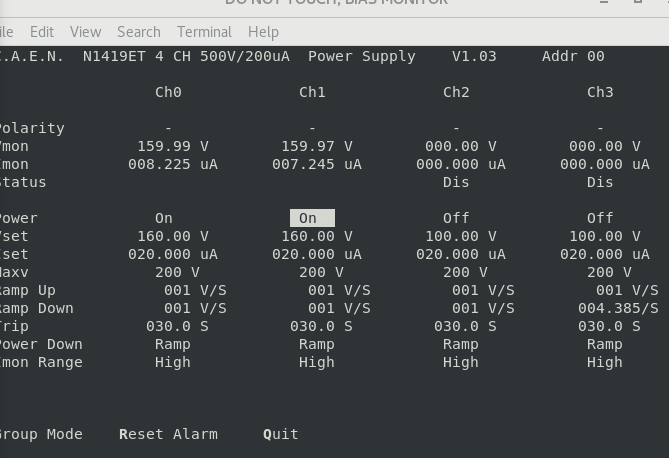Select Ch1 Imon Range High option
This screenshot has height=458, width=669.
tap(316, 362)
